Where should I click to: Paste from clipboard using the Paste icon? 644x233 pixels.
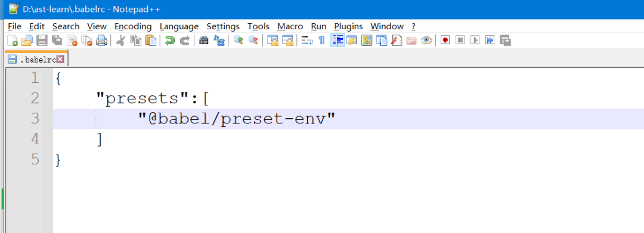[x=151, y=40]
